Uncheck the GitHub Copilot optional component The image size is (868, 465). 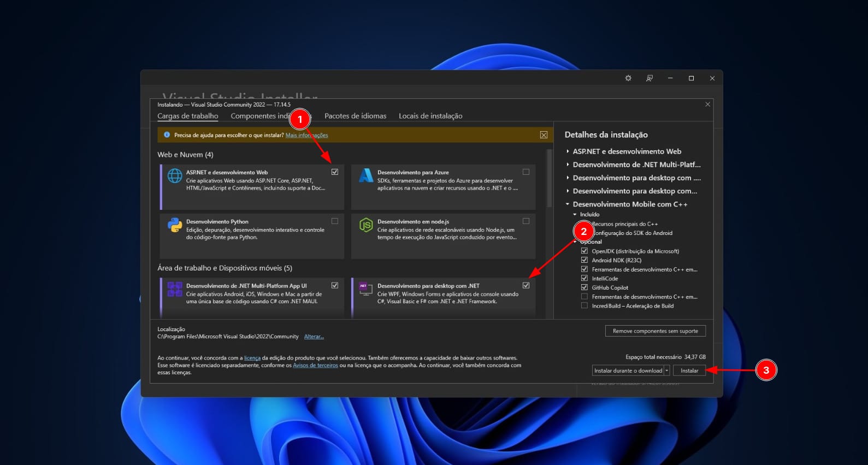tap(584, 287)
